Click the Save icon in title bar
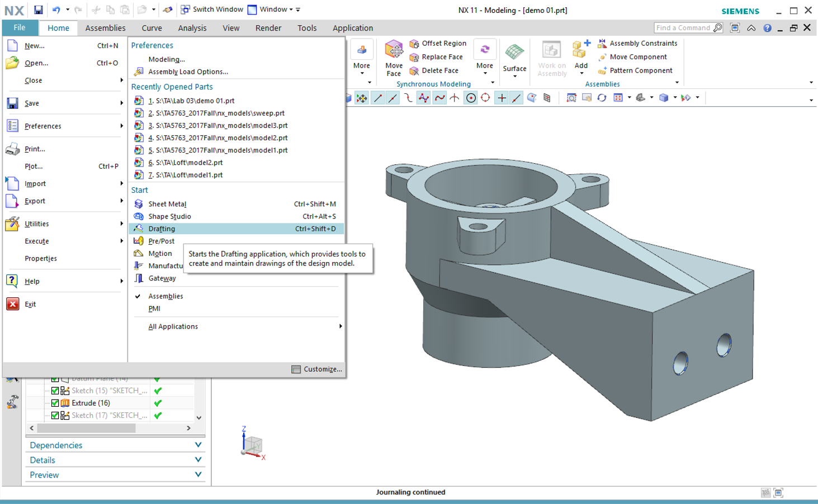Screen dimensions: 818x504 (38, 10)
